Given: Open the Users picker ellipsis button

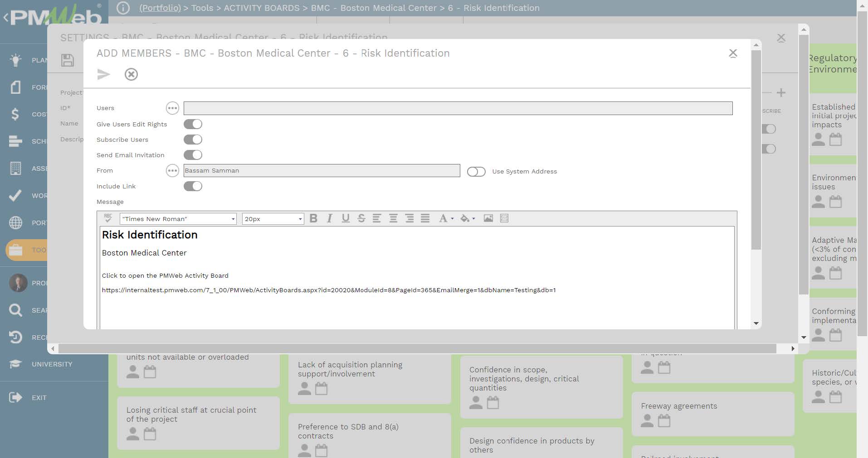Looking at the screenshot, I should click(x=172, y=108).
